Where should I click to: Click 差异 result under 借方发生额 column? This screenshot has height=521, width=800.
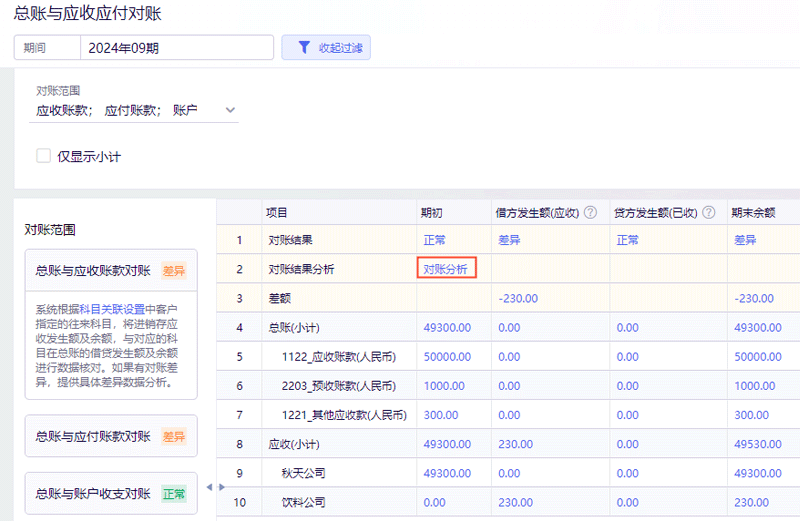point(509,240)
